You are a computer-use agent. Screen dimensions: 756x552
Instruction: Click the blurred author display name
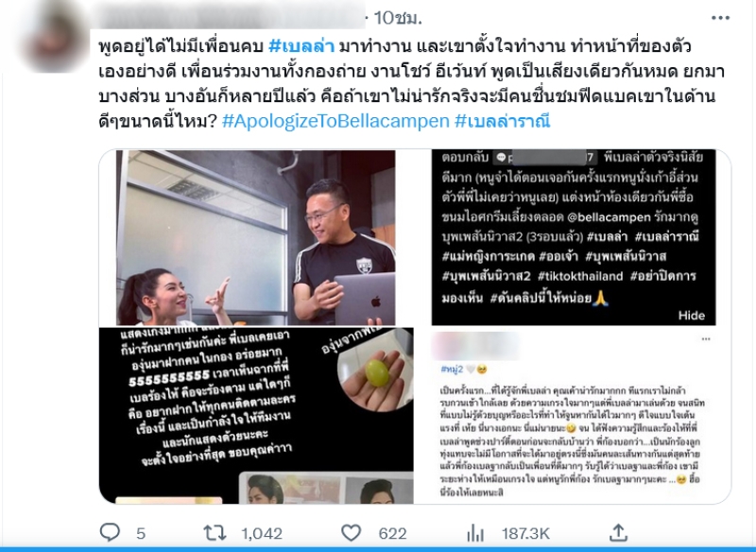[231, 18]
